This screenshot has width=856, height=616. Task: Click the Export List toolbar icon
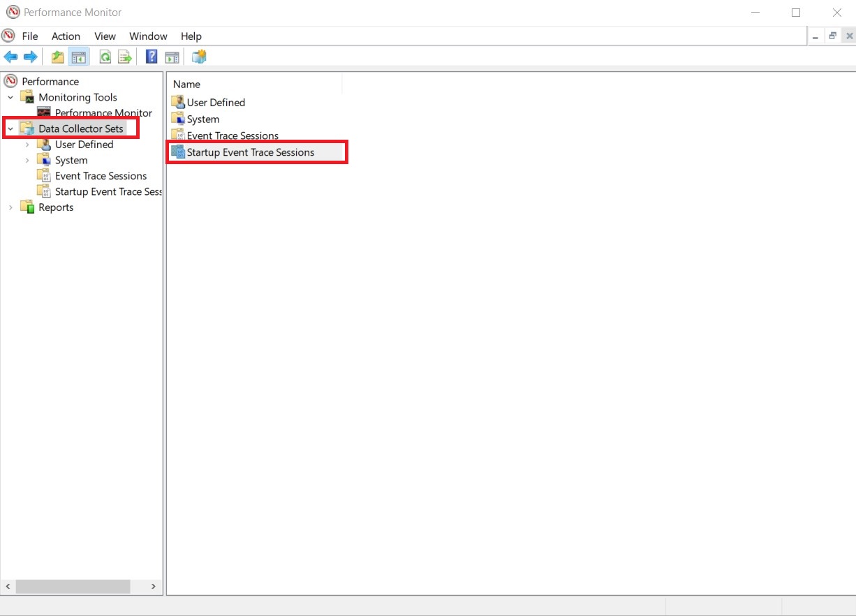pyautogui.click(x=125, y=57)
